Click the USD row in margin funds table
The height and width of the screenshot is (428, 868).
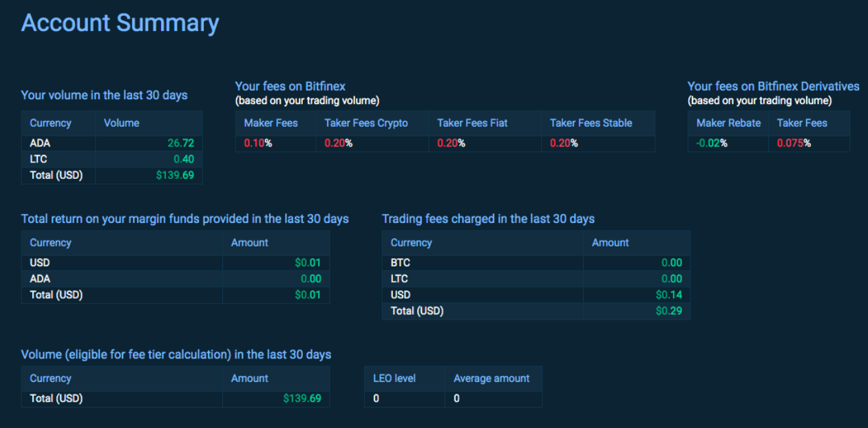[176, 263]
